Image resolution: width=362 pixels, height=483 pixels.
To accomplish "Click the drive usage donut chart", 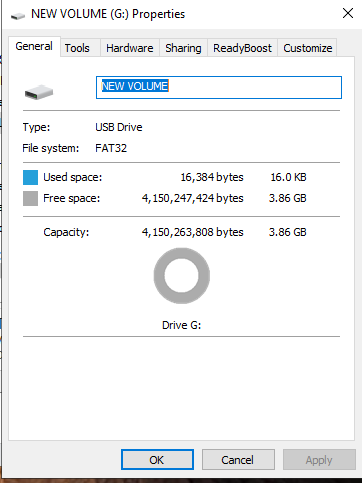I will pyautogui.click(x=182, y=276).
